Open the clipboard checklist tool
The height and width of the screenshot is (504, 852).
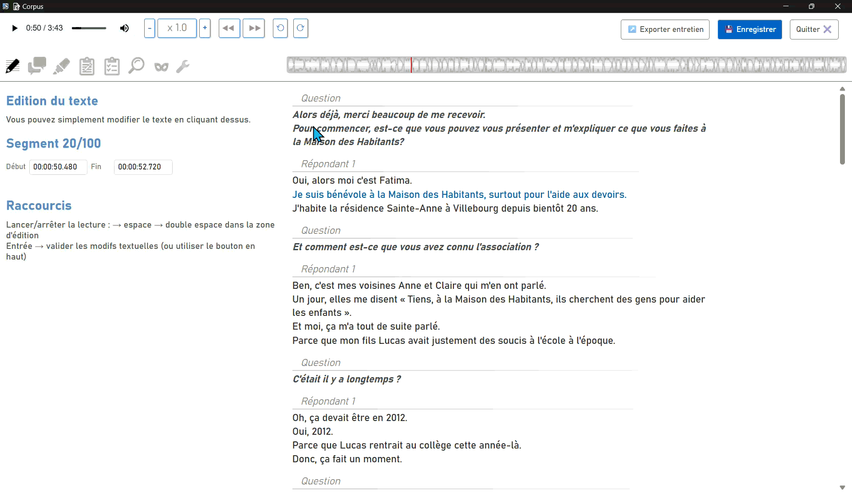click(112, 67)
